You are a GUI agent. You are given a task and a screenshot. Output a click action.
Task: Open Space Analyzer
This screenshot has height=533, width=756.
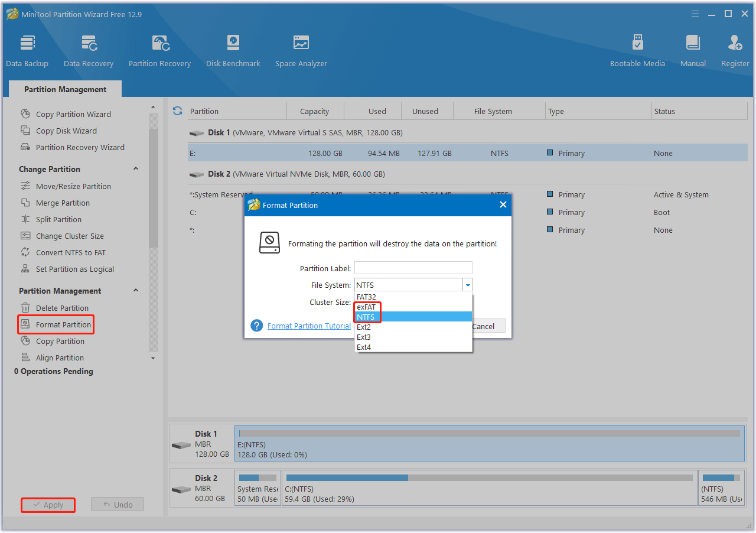tap(301, 50)
